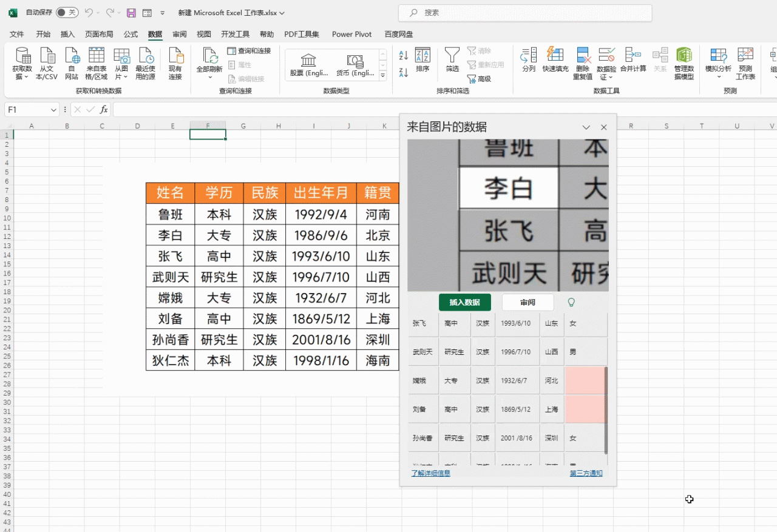Toggle the 自动保存 (AutoSave) switch

(67, 13)
